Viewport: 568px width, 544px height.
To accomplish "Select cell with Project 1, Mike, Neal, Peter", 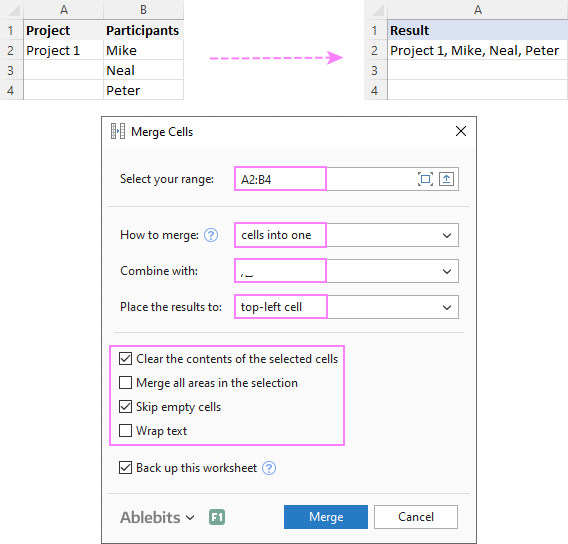I will tap(477, 50).
